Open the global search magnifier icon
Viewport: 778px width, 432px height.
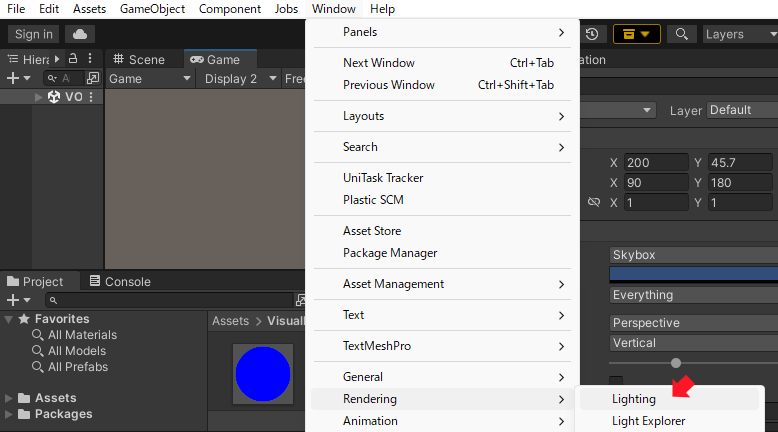pyautogui.click(x=682, y=34)
